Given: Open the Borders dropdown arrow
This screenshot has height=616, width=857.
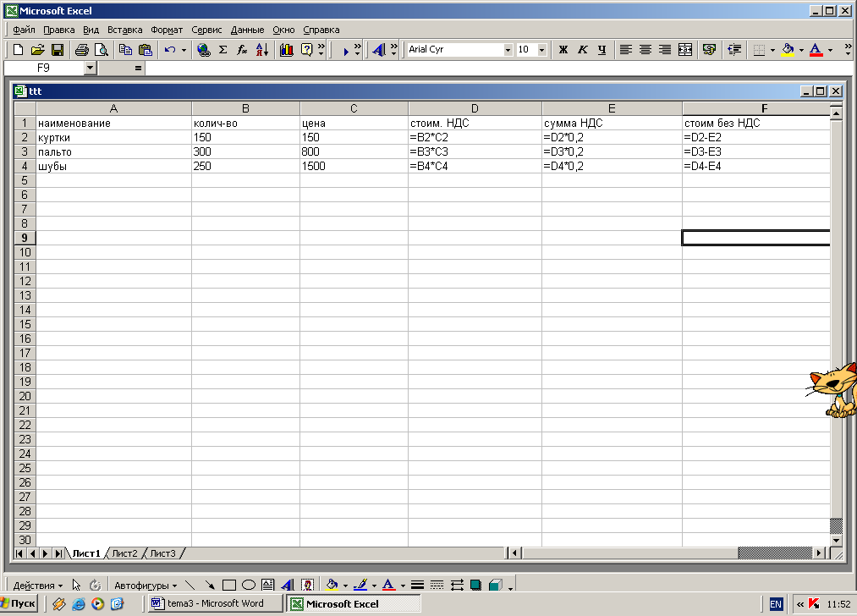Looking at the screenshot, I should pyautogui.click(x=772, y=50).
